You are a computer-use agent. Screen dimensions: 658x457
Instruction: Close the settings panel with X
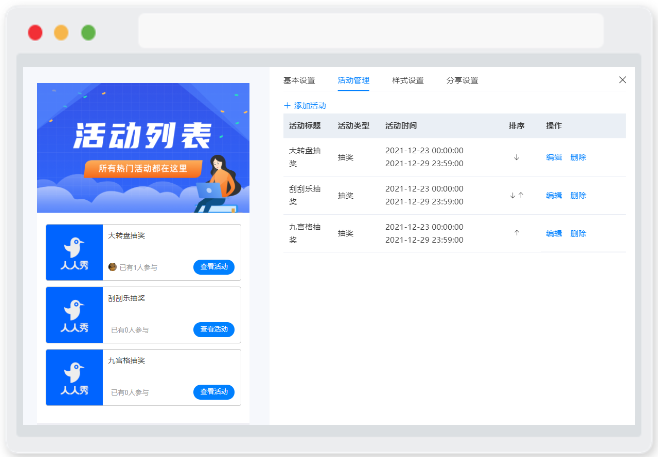point(622,80)
